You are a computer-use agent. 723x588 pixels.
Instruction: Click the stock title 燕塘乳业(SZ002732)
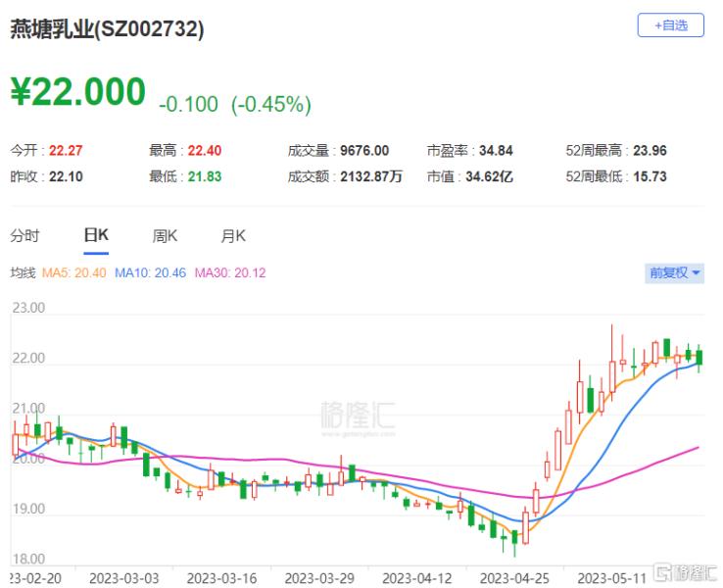[x=107, y=29]
